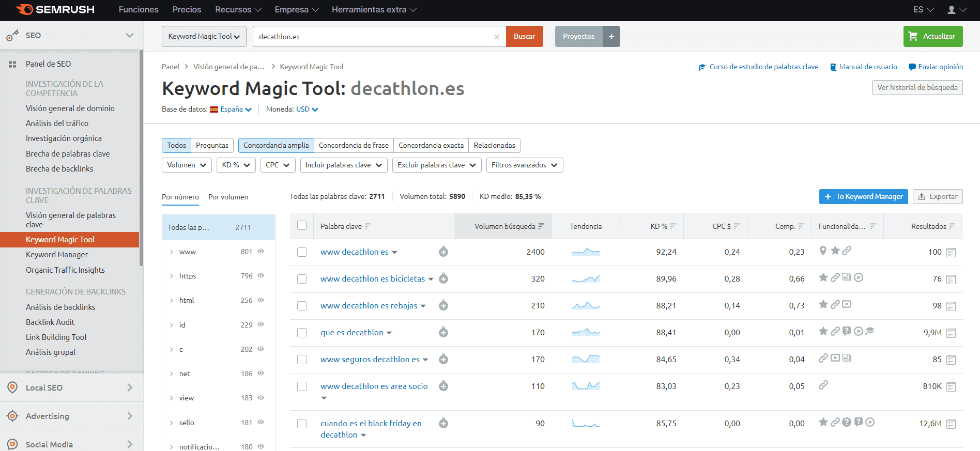Click sort icon on CPC $ column
Viewport: 980px width, 451px height.
coord(737,226)
